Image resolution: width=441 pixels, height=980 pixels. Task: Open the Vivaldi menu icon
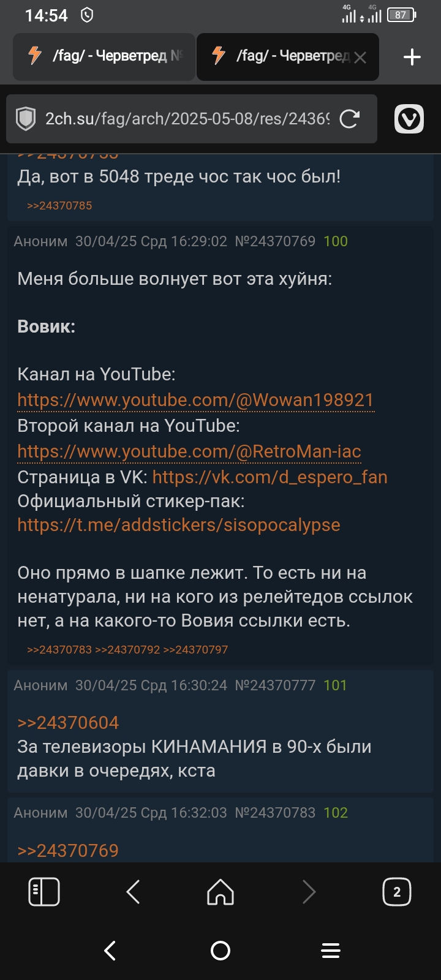409,119
